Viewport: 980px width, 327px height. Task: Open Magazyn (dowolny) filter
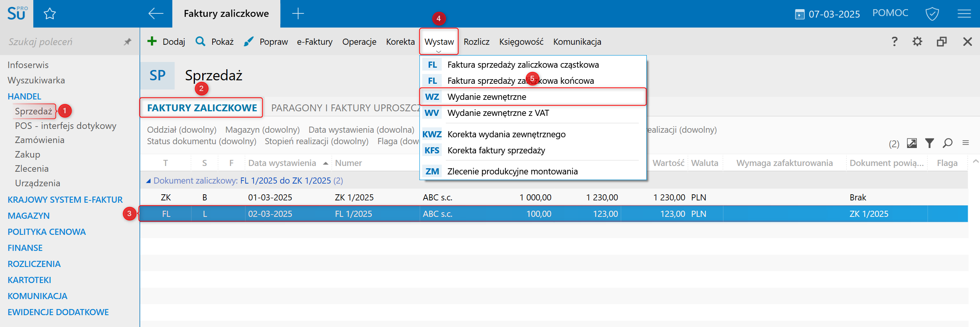click(262, 130)
